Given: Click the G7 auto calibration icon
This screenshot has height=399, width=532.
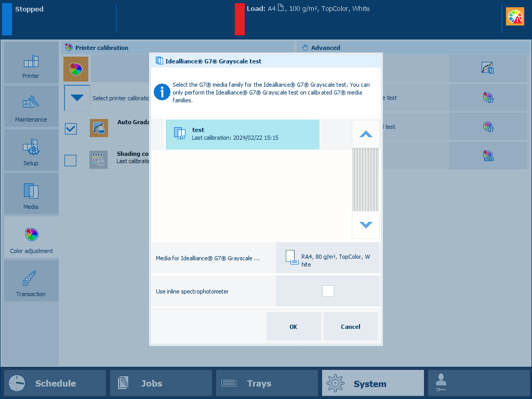Looking at the screenshot, I should click(x=488, y=155).
